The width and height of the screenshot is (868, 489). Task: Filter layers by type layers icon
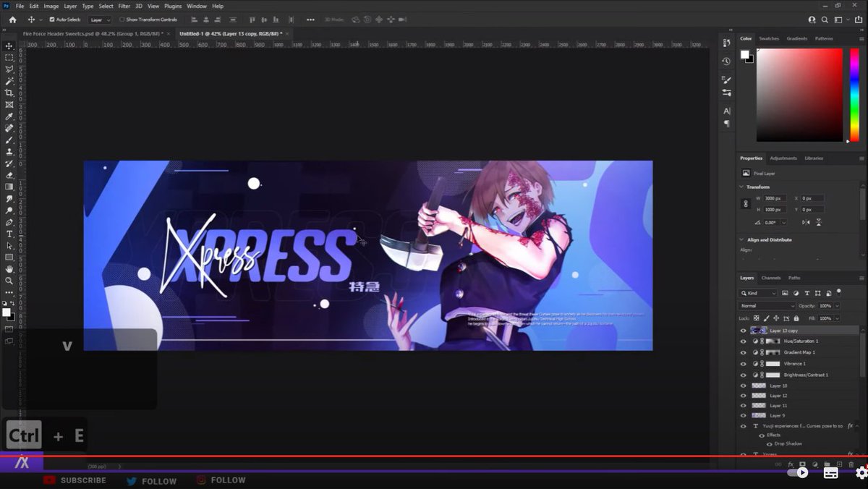click(807, 293)
